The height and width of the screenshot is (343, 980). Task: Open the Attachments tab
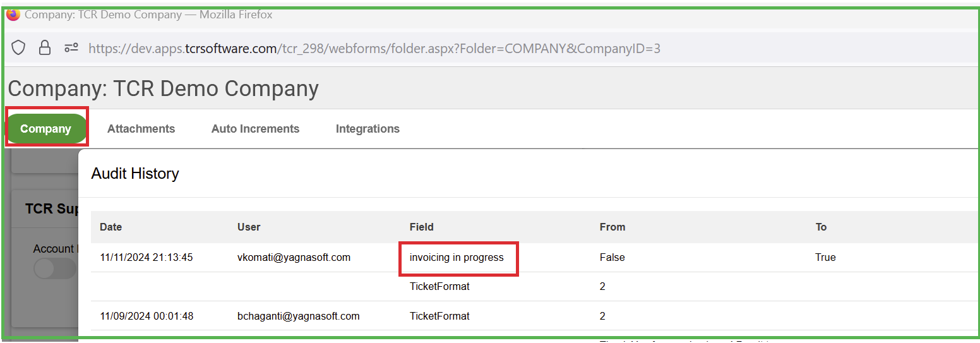click(141, 129)
